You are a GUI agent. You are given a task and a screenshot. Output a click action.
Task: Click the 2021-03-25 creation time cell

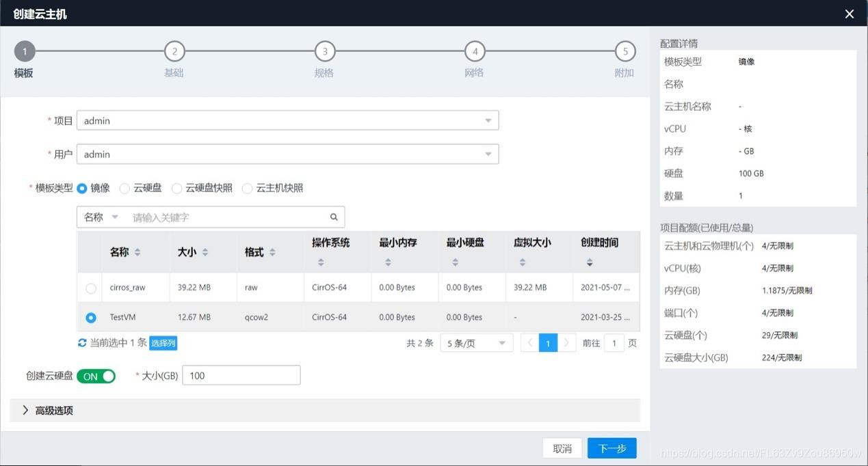(x=605, y=317)
